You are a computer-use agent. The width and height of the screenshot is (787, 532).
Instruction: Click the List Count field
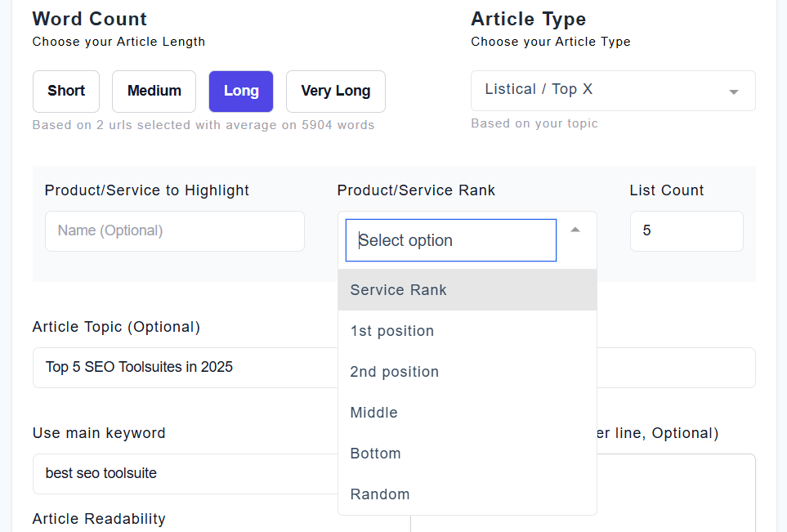pos(686,231)
